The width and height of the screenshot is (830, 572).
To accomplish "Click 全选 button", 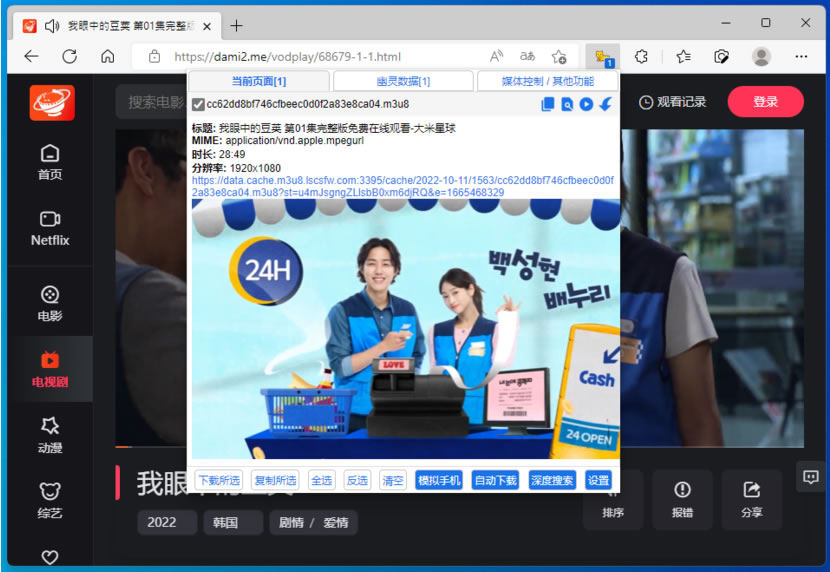I will [321, 480].
